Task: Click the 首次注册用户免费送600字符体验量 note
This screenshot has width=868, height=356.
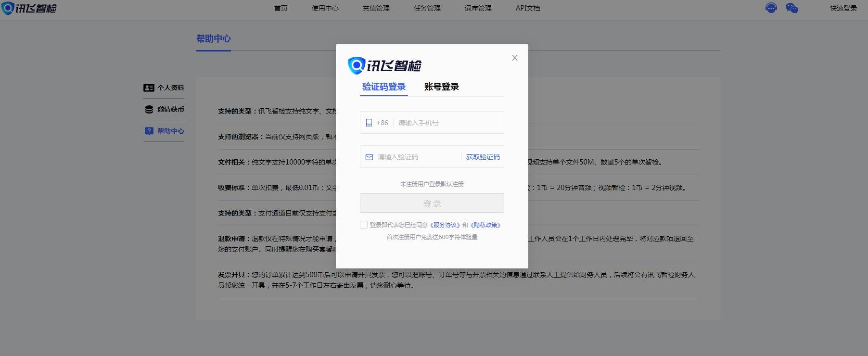Action: pos(432,237)
